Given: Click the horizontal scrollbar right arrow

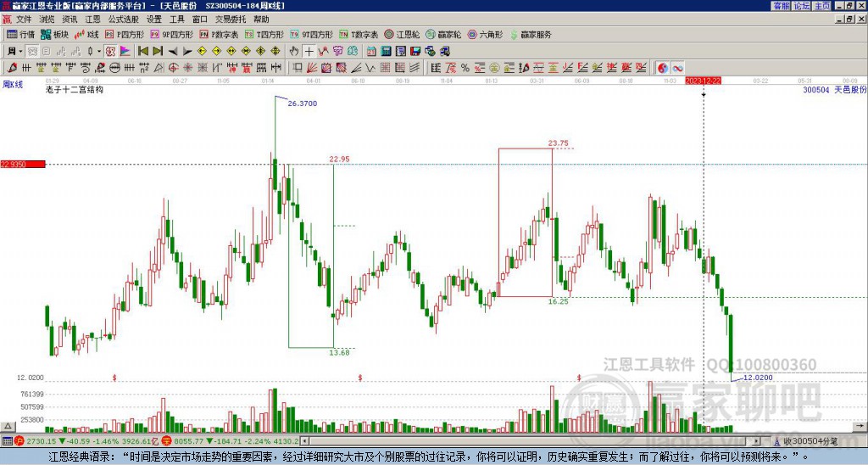Looking at the screenshot, I should pos(757,441).
